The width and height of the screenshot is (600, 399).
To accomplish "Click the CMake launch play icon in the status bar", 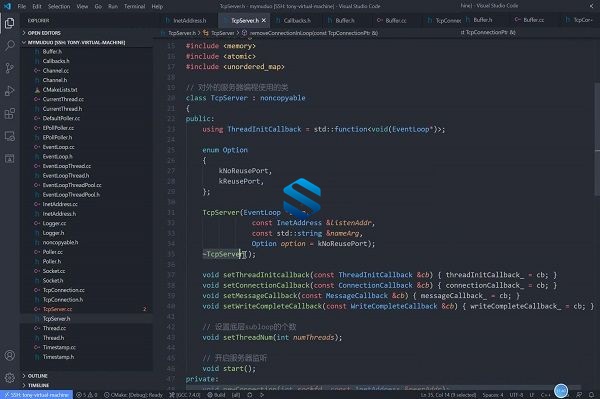I will point(262,395).
